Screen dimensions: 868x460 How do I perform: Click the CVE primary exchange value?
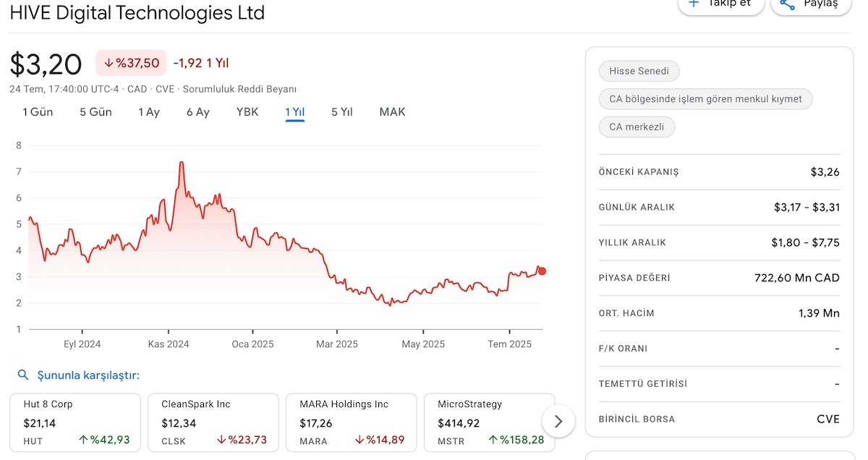click(829, 419)
